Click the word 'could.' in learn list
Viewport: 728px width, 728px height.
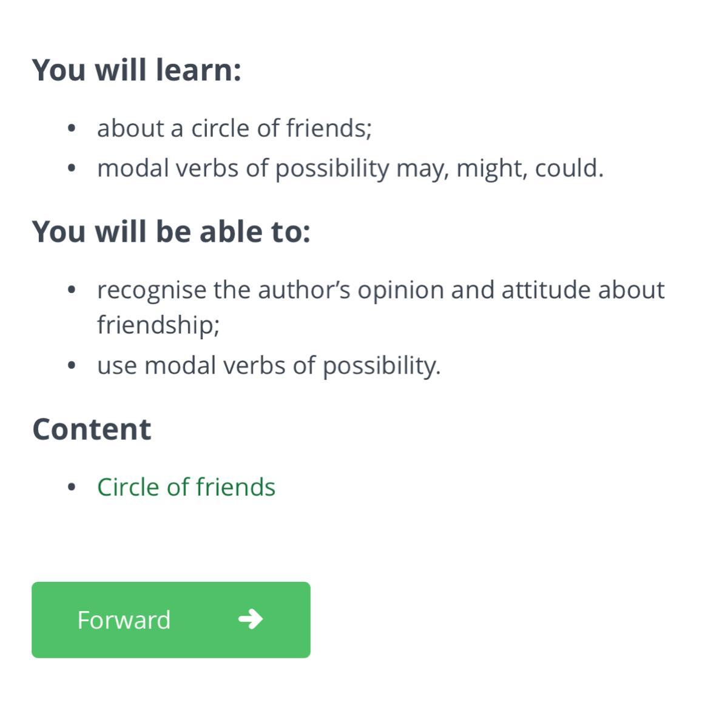click(569, 168)
